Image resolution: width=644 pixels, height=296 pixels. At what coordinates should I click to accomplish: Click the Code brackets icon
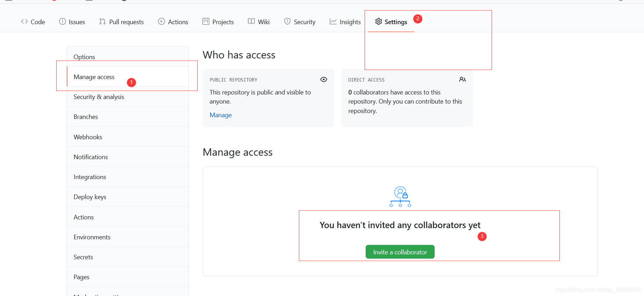(x=24, y=22)
